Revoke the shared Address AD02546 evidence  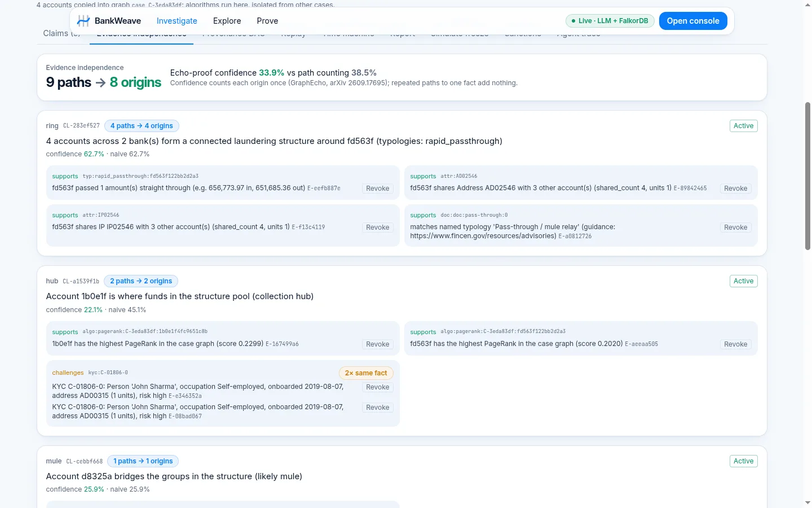pos(736,189)
